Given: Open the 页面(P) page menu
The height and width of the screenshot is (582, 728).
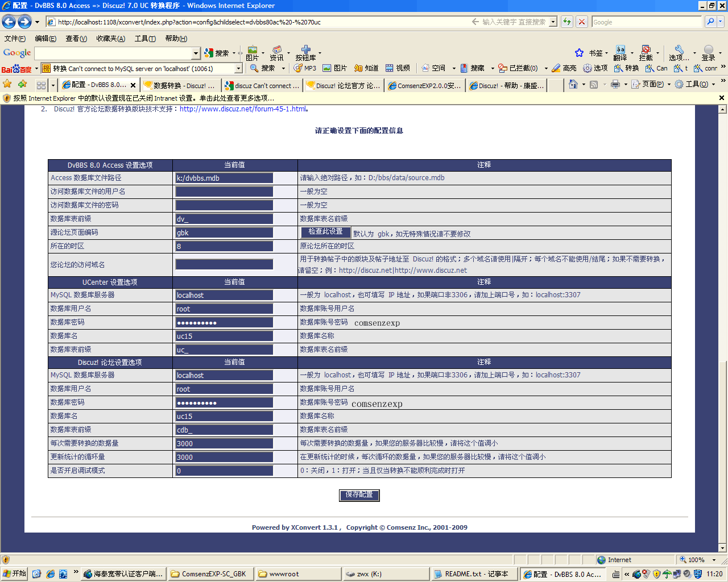Looking at the screenshot, I should (652, 84).
